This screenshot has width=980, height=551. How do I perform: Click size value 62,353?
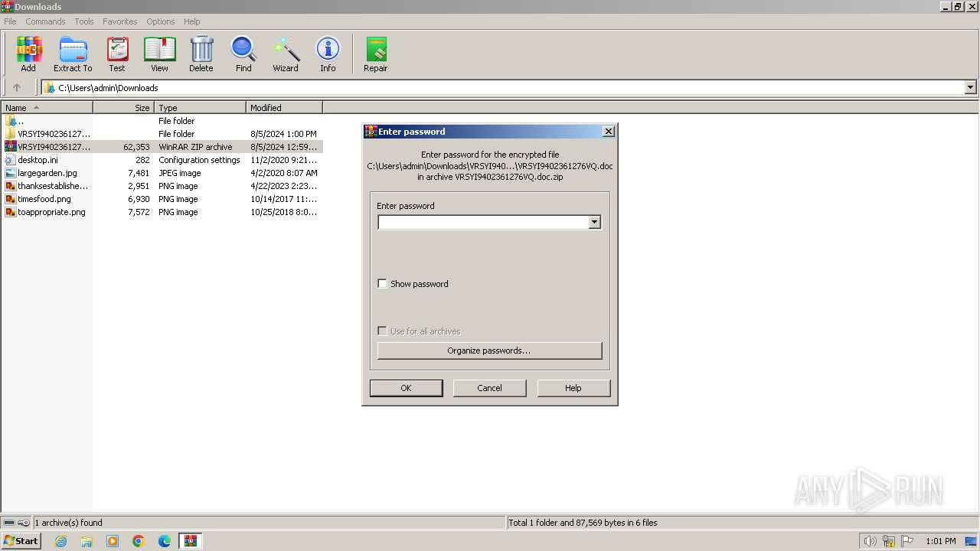136,147
